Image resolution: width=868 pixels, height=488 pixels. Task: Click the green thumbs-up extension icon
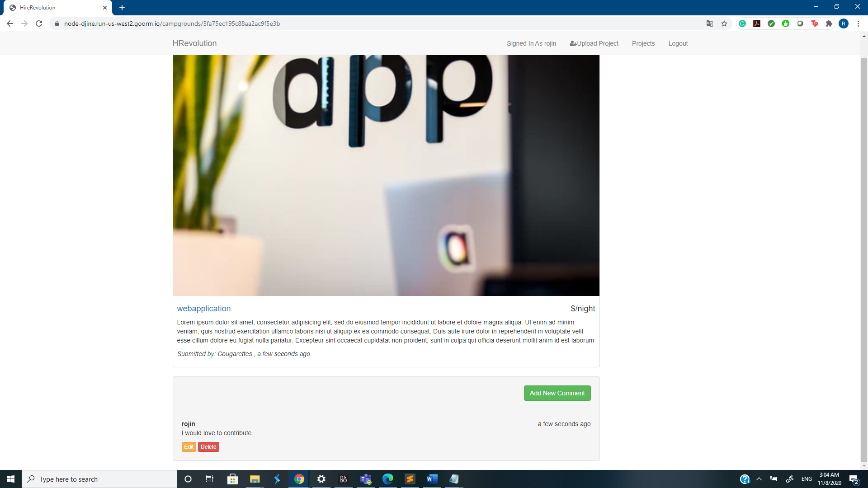click(x=786, y=23)
